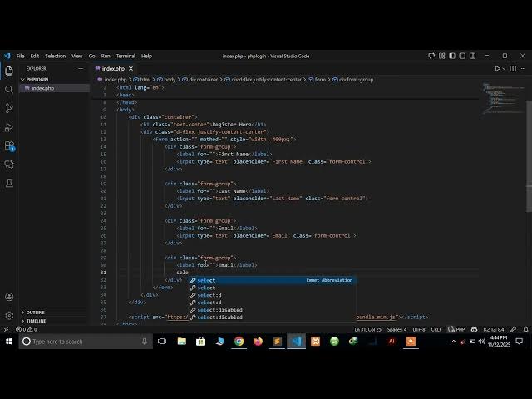Click the Run file play button
Image resolution: width=532 pixels, height=399 pixels.
click(497, 68)
